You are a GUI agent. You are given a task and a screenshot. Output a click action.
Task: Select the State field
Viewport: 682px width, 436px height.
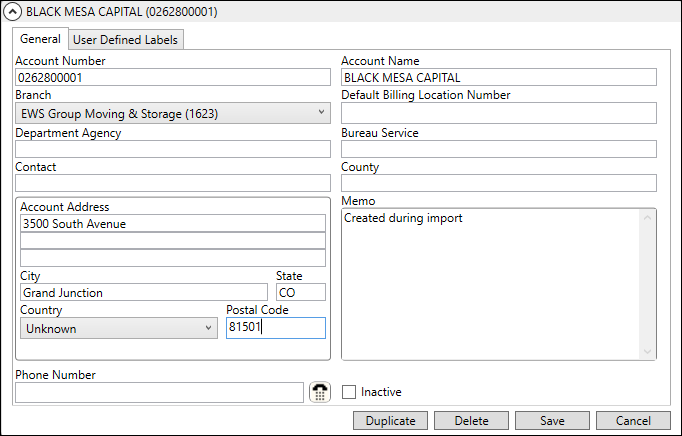pyautogui.click(x=300, y=293)
